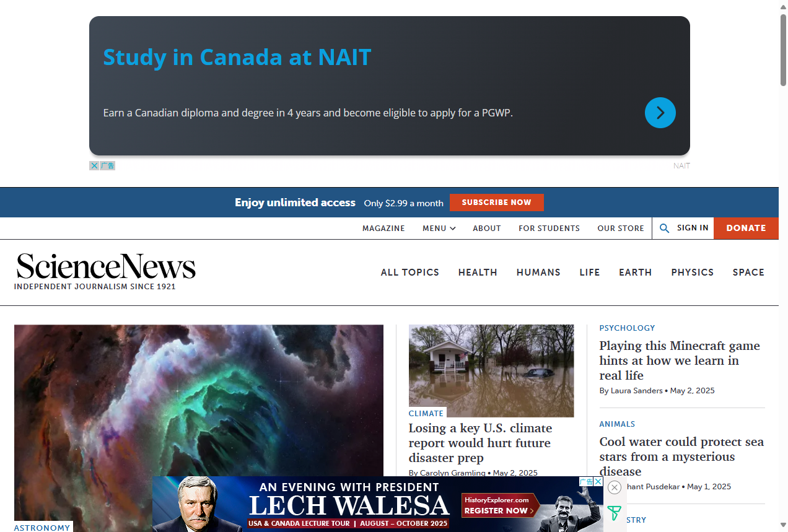Close the NAIT ad via its X icon

coord(94,165)
